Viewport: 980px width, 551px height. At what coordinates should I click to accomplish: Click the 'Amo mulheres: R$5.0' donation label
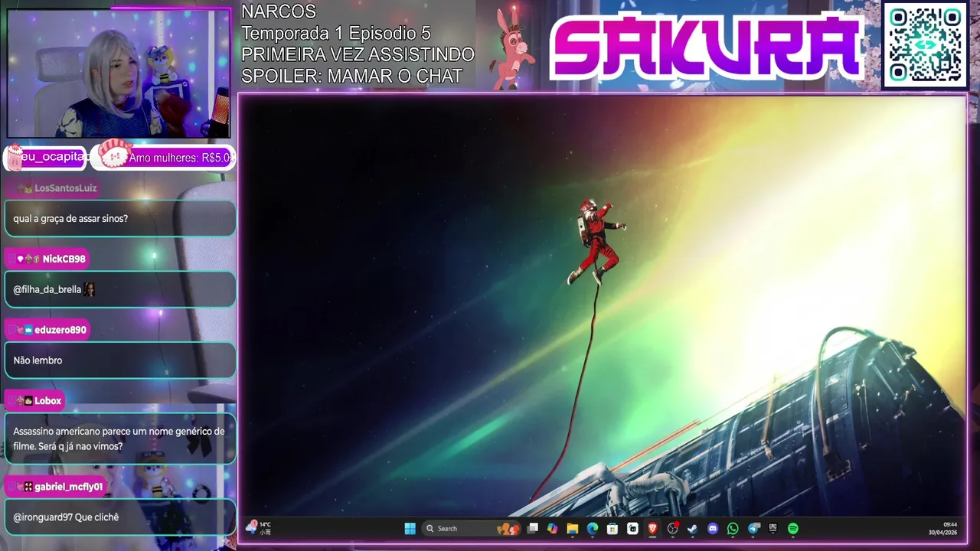[x=181, y=158]
